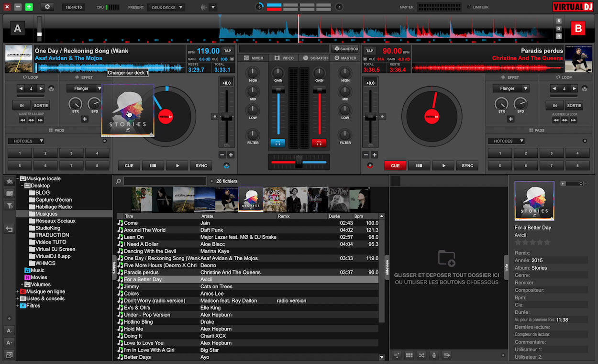Toggle the LIMITEUR knob in master section

(x=468, y=7)
